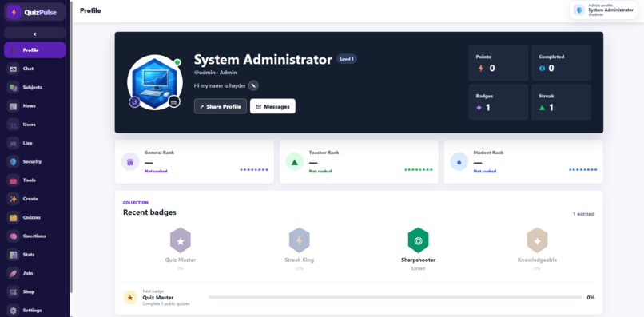Click the News newspaper icon in sidebar
The height and width of the screenshot is (317, 644).
pos(14,106)
